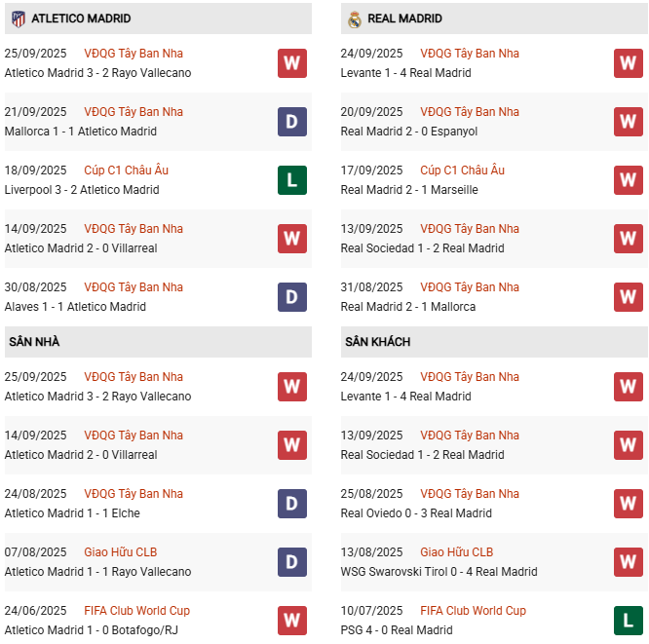This screenshot has height=644, width=649.
Task: Click the Atletico Madrid club crest icon
Action: pyautogui.click(x=19, y=19)
